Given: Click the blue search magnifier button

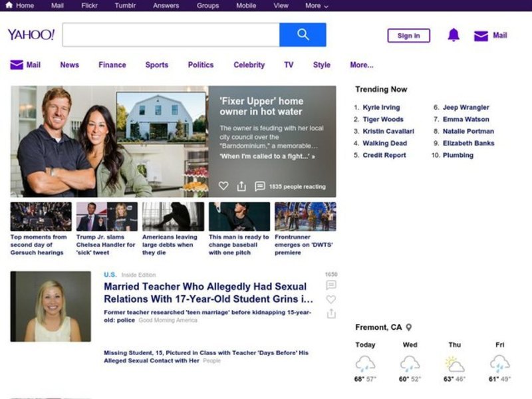Looking at the screenshot, I should click(x=303, y=35).
